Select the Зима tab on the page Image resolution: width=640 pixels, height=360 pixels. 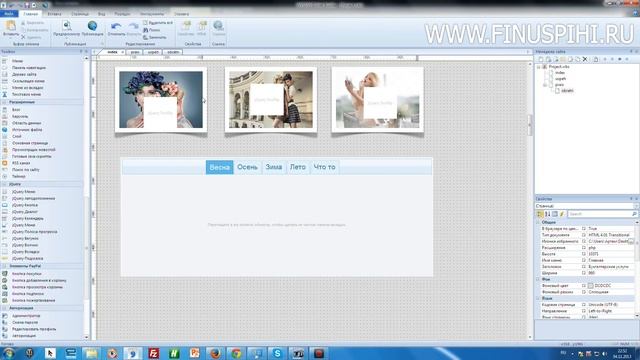[x=273, y=167]
